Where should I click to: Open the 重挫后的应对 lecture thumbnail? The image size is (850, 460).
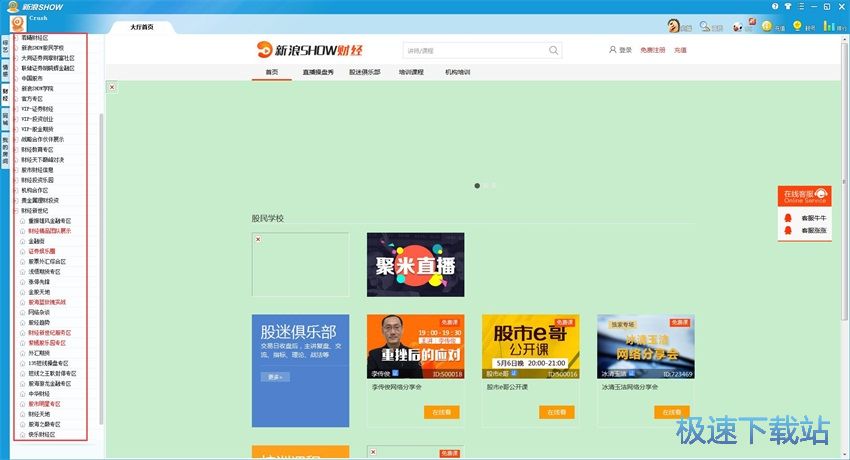(415, 347)
